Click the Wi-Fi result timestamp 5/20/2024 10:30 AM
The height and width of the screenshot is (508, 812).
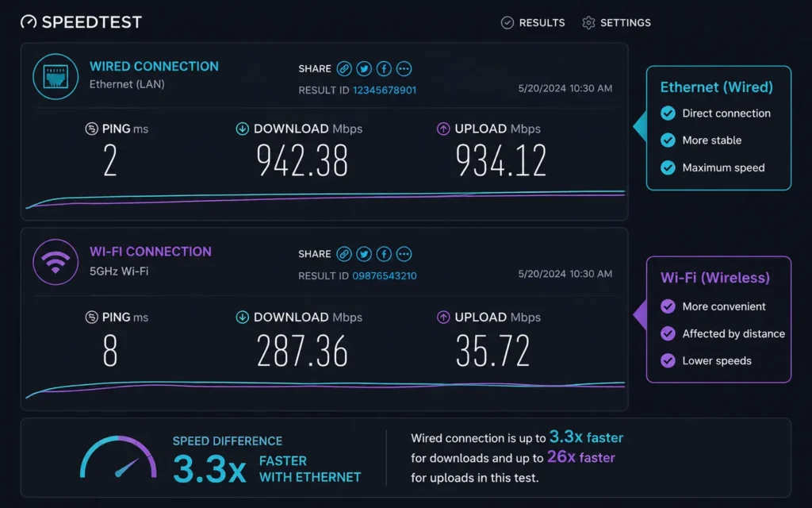point(565,274)
